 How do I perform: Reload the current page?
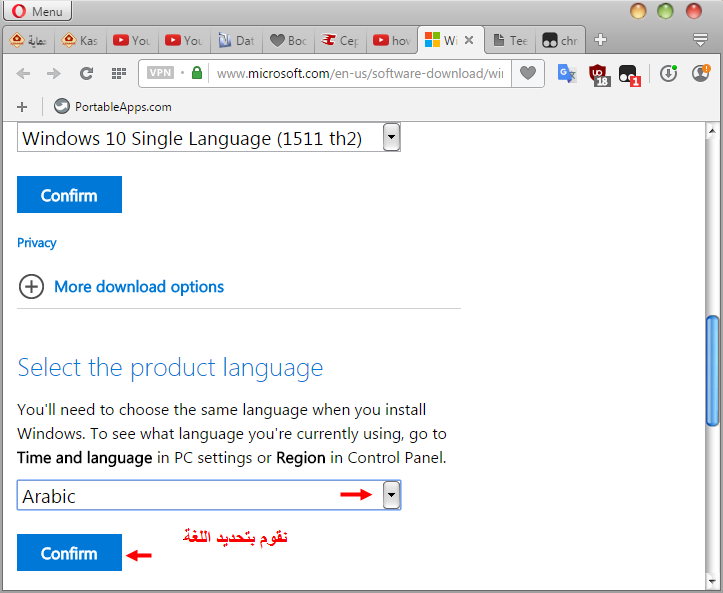86,73
